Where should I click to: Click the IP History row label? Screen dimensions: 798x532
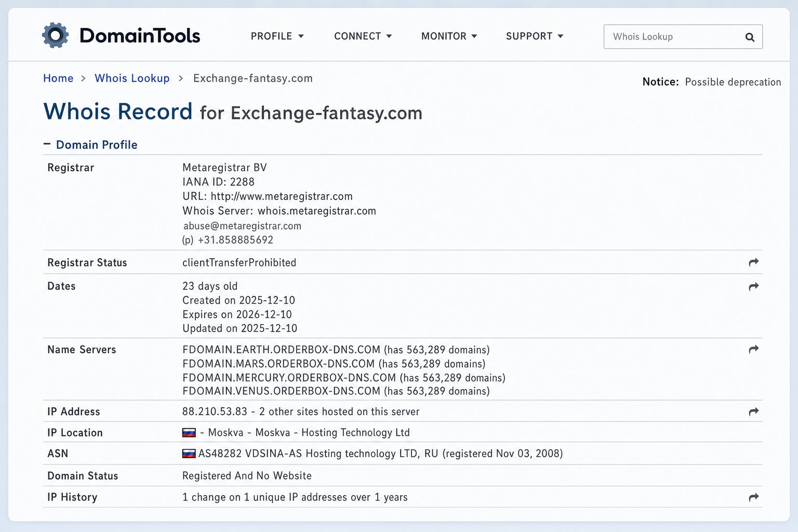[x=72, y=497]
